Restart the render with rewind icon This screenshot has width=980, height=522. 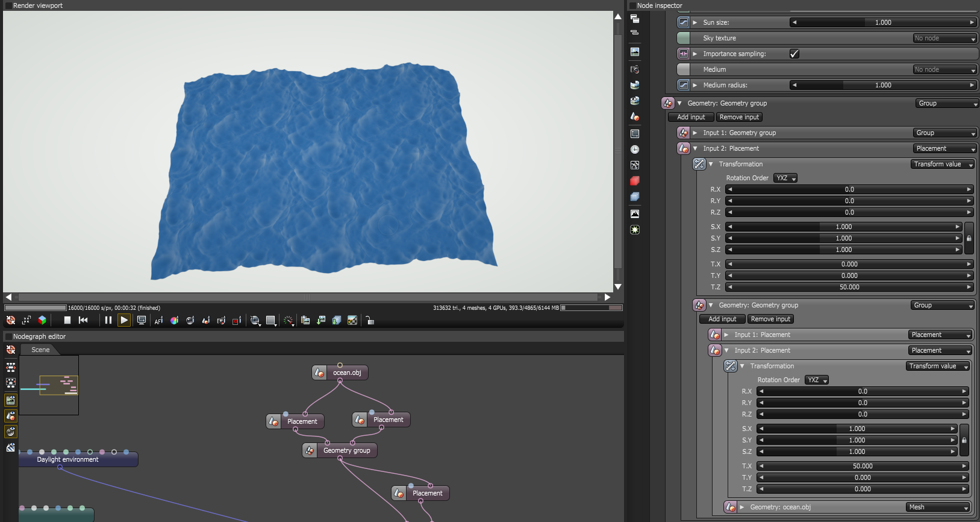[x=83, y=321]
